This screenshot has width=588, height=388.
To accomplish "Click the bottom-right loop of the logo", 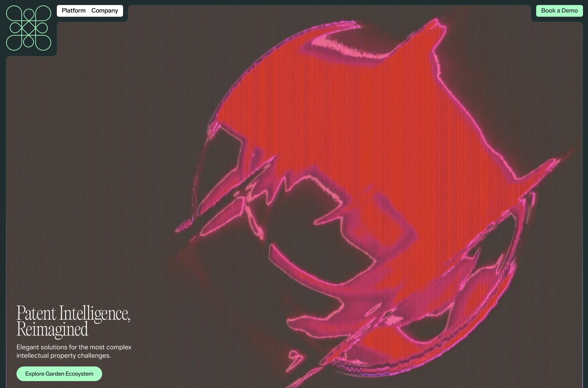I will 43,43.
